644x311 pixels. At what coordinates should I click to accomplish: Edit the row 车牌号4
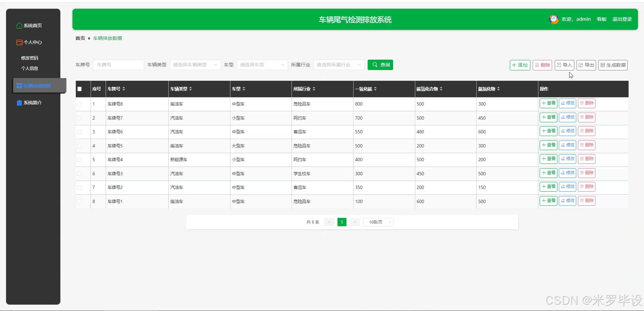568,159
